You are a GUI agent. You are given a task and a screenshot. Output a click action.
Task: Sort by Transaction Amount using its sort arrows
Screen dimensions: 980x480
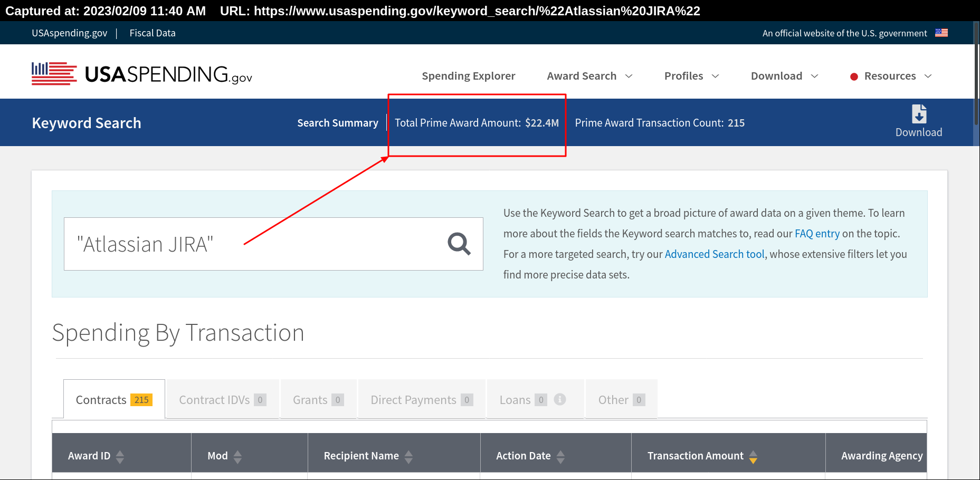coord(753,456)
